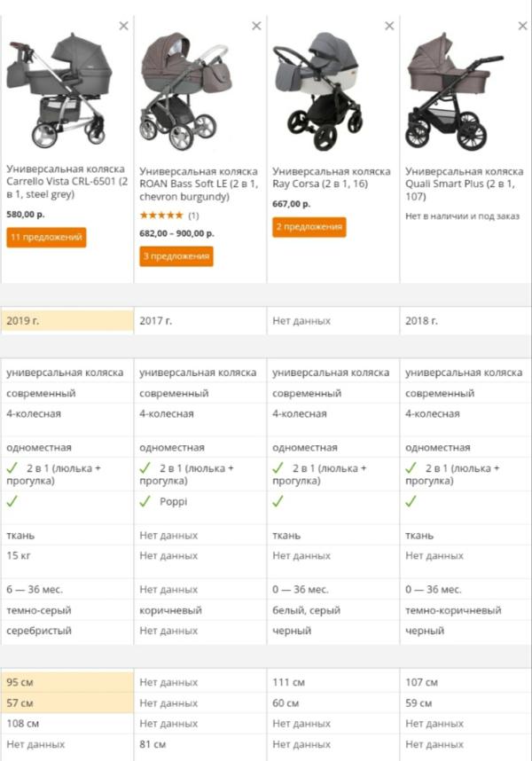Viewport: 532px width, 761px height.
Task: Click the five-star rating on ROAN stroller
Action: (x=161, y=215)
